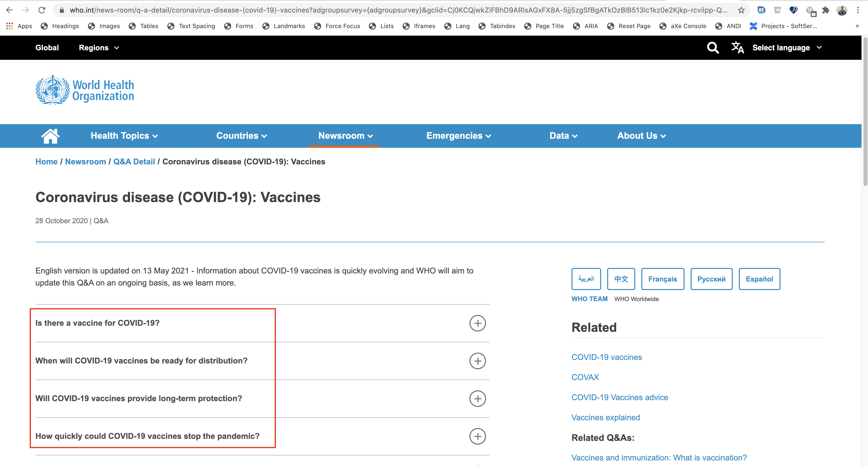
Task: Expand 'Is there a vaccine for COVID-19?'
Action: pyautogui.click(x=478, y=323)
